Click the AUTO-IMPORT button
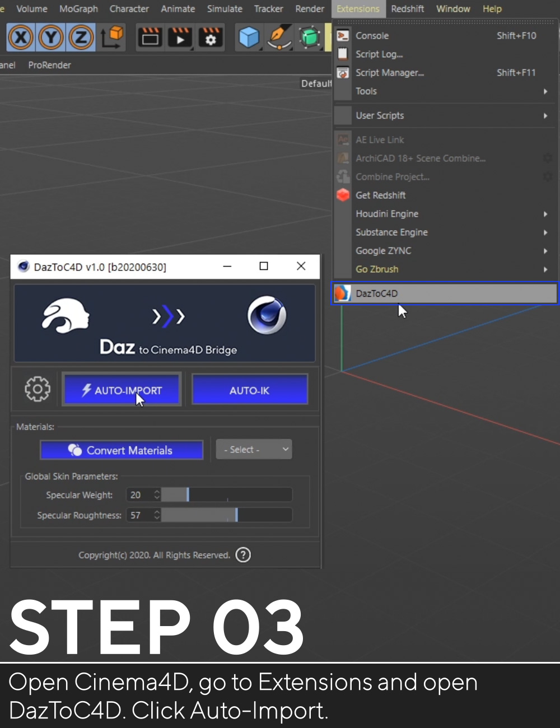This screenshot has height=728, width=560. (122, 389)
